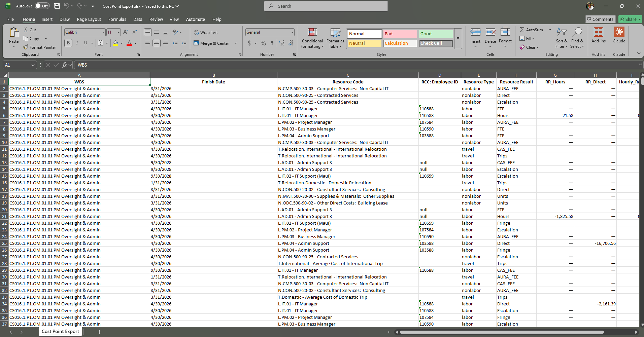Image resolution: width=644 pixels, height=337 pixels.
Task: Click the Search box
Action: click(326, 6)
